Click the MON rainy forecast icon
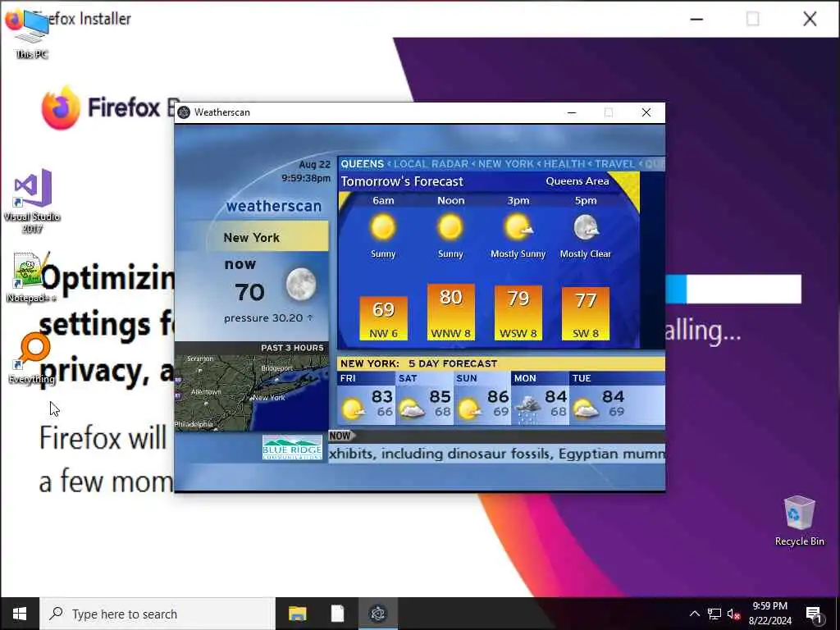The height and width of the screenshot is (630, 840). tap(528, 410)
